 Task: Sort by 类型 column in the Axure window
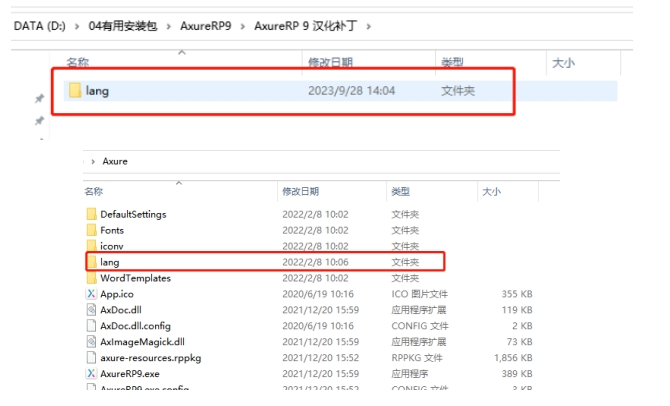(401, 191)
